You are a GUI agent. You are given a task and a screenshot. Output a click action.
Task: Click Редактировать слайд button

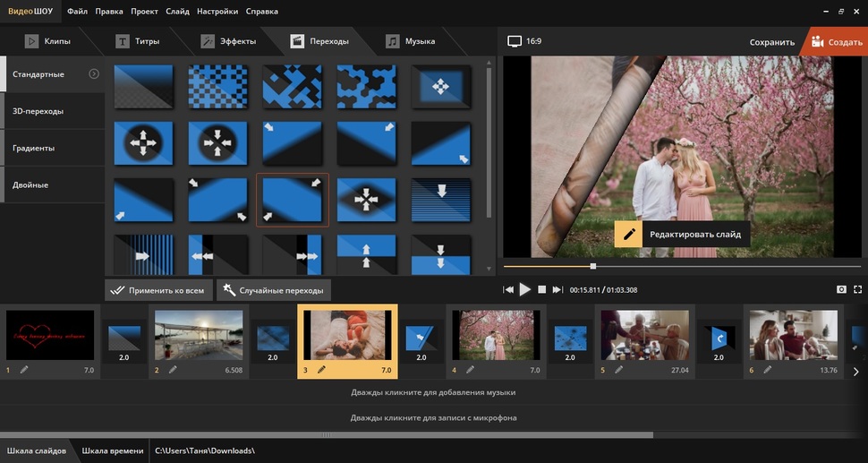pyautogui.click(x=682, y=234)
